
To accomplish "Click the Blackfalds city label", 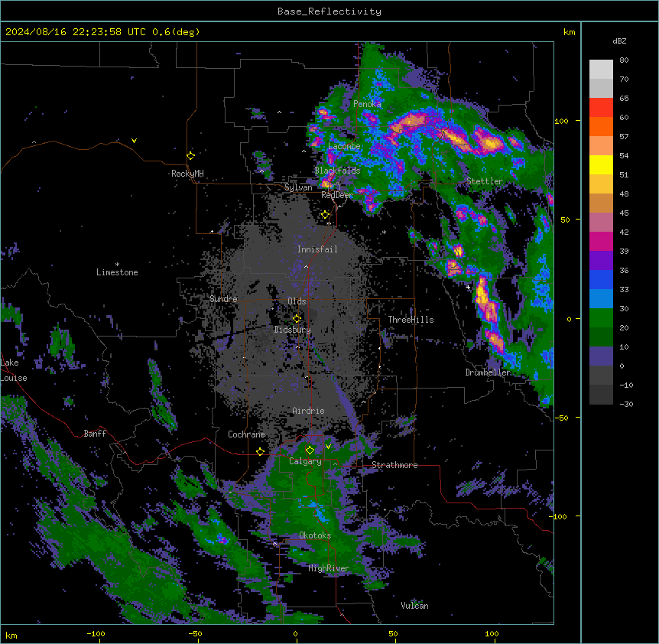I will tap(337, 171).
